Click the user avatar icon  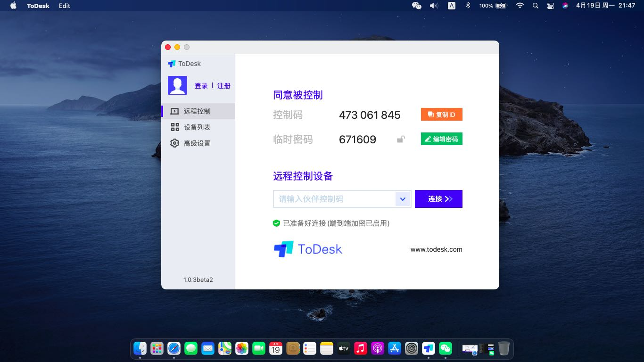pos(177,85)
